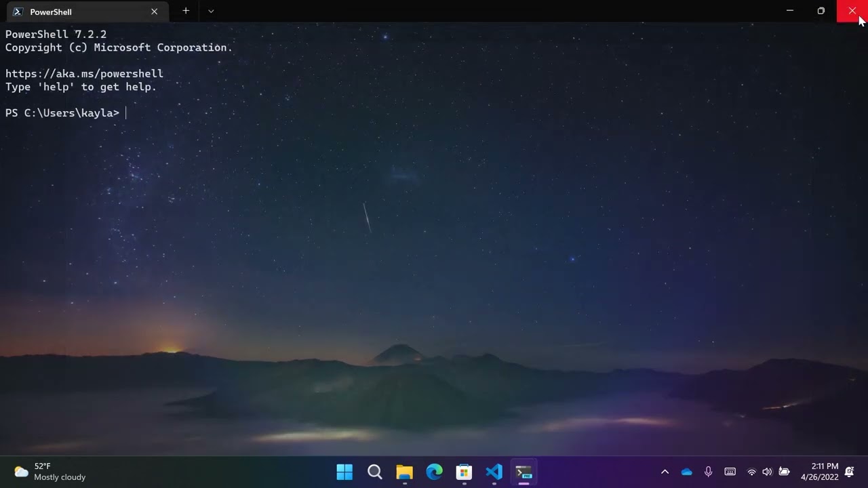Screen dimensions: 868x488
Task: Open the clock showing 2:11 PM
Action: (x=819, y=472)
